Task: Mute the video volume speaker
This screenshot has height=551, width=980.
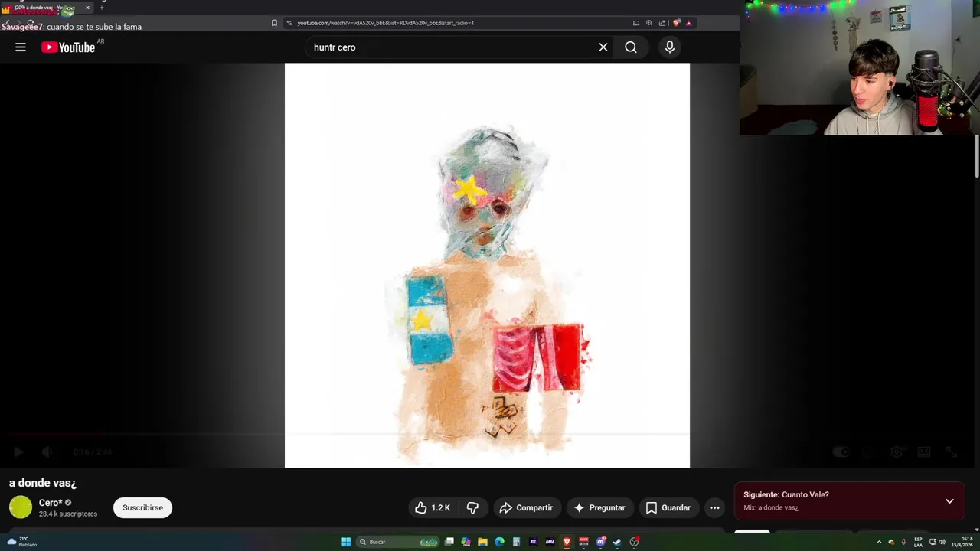Action: 47,452
